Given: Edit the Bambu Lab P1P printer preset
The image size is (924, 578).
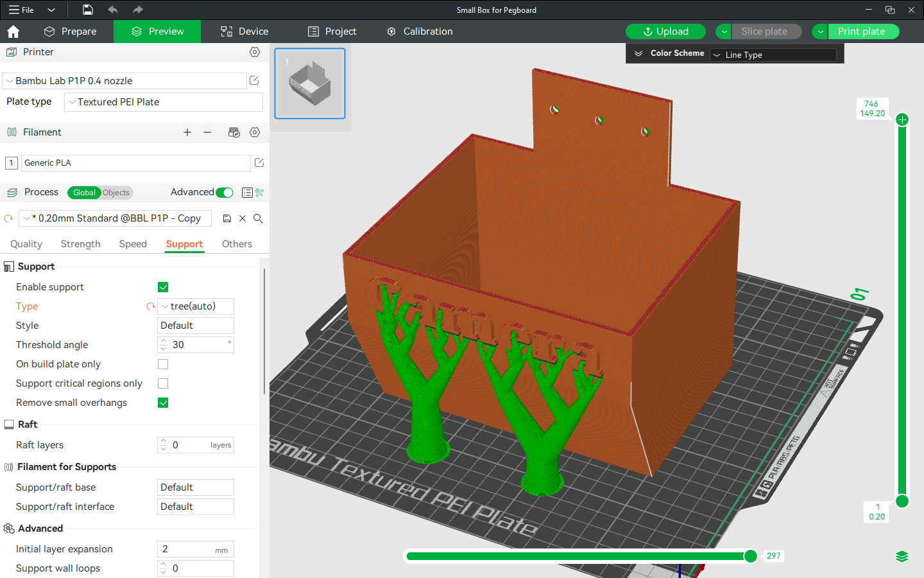Looking at the screenshot, I should pyautogui.click(x=254, y=80).
